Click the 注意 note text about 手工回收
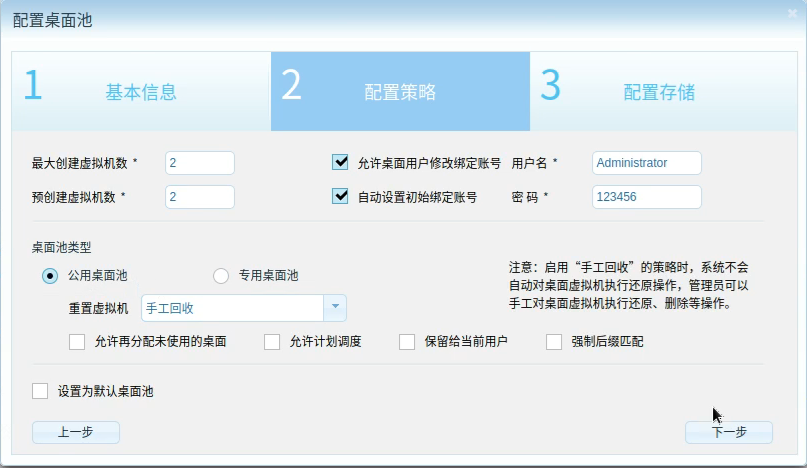Viewport: 807px width, 468px height. [628, 285]
